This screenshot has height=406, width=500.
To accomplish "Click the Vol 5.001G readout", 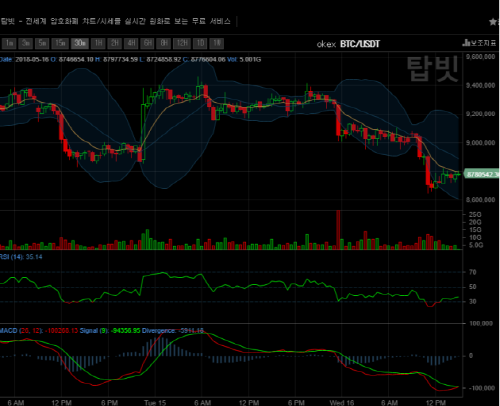I will coord(244,59).
